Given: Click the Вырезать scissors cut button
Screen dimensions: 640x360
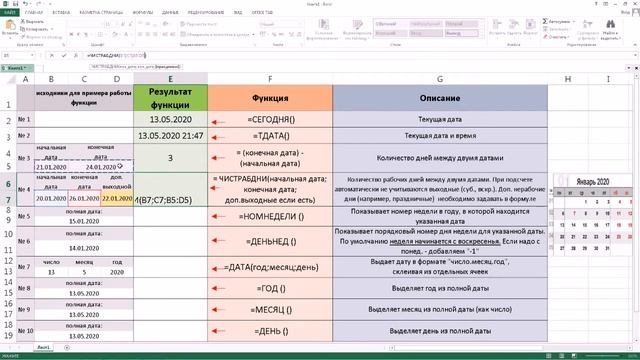Looking at the screenshot, I should [32, 21].
